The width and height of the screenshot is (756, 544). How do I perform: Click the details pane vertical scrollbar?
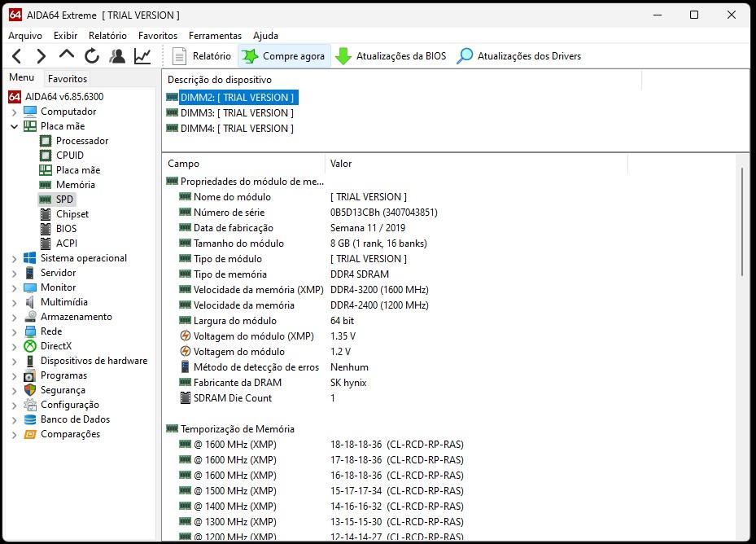click(x=742, y=222)
